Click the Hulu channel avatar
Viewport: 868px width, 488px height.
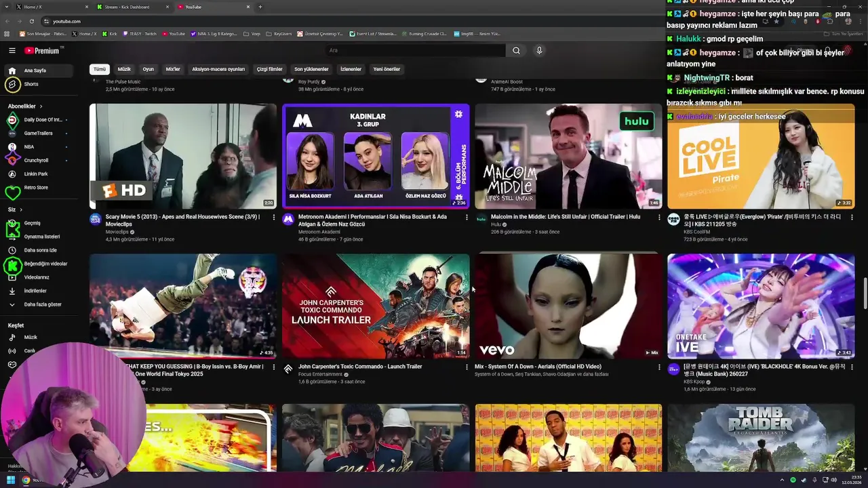(481, 219)
